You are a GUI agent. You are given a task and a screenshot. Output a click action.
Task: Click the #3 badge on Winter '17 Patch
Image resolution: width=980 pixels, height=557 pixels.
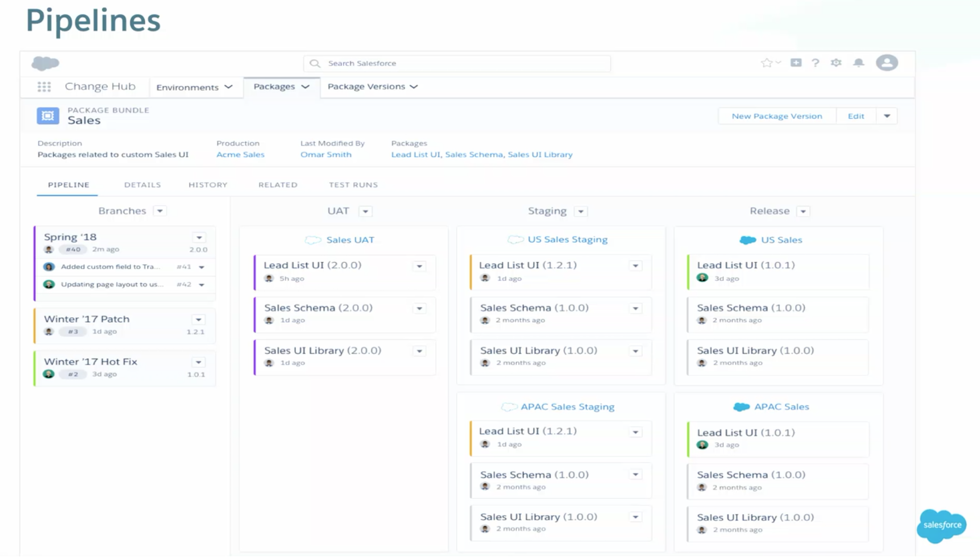[73, 332]
